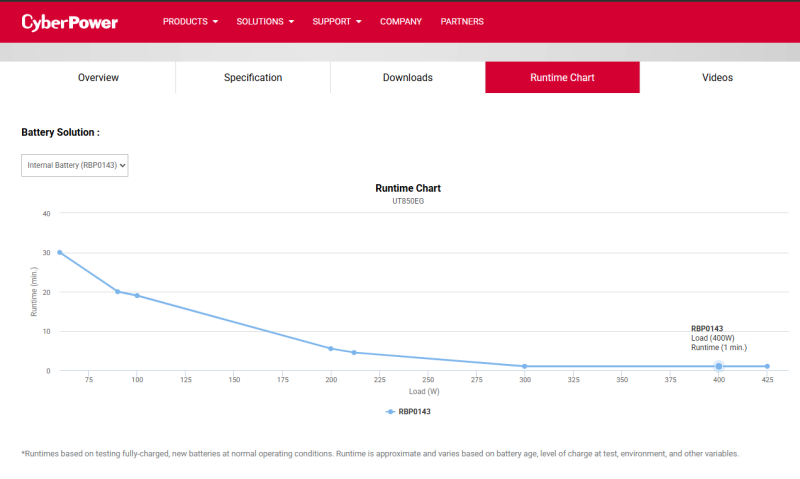Screen dimensions: 800x479
Task: Open the COMPANY page
Action: tap(401, 21)
